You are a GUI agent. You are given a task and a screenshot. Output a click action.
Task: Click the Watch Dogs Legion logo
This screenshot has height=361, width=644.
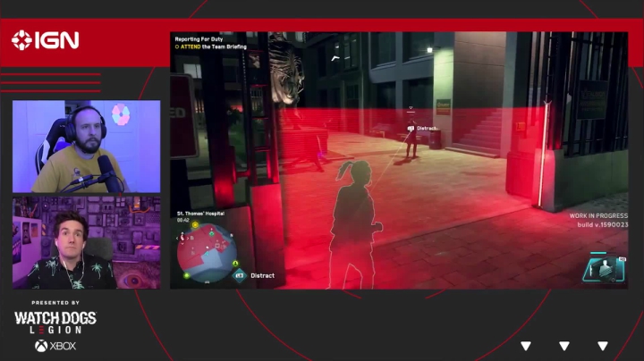pos(55,323)
